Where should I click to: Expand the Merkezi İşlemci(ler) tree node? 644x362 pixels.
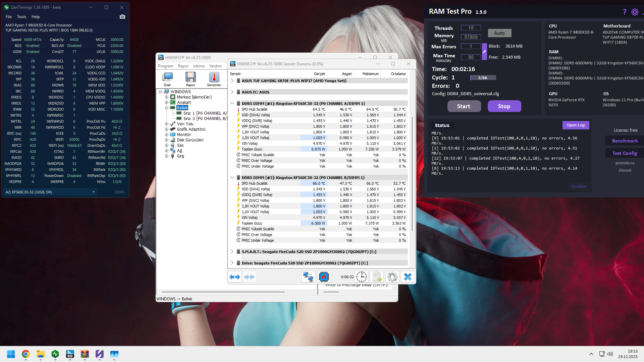tap(166, 97)
